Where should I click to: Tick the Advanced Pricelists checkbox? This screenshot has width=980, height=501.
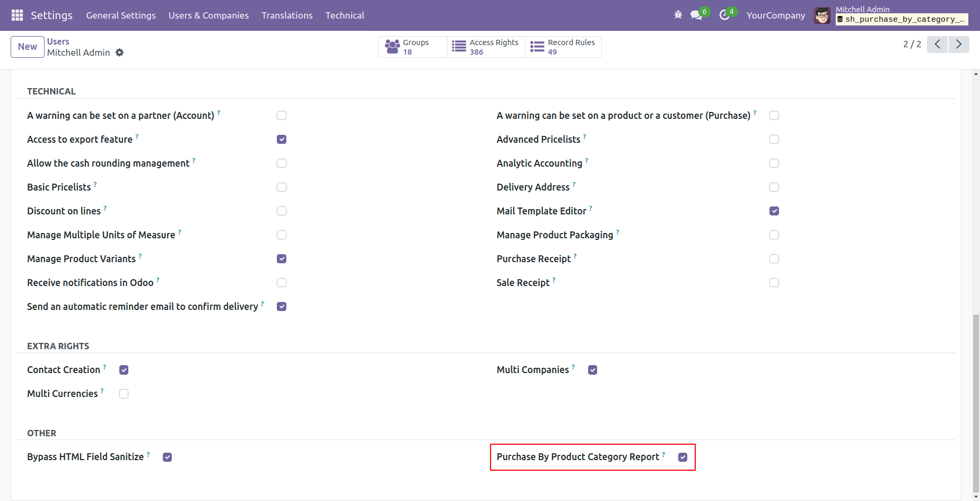[774, 140]
